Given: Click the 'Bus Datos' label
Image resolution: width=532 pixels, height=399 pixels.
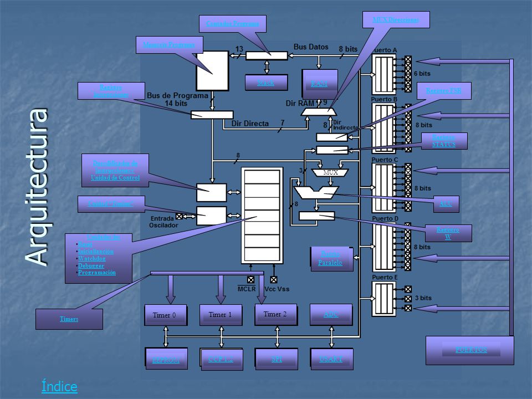Looking at the screenshot, I should [311, 47].
